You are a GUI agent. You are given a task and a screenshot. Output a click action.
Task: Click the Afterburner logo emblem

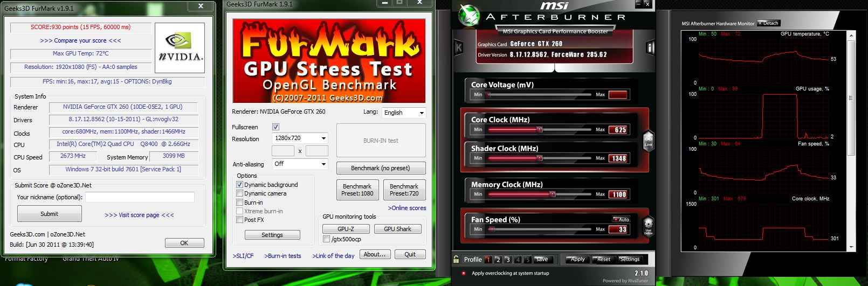pyautogui.click(x=469, y=15)
